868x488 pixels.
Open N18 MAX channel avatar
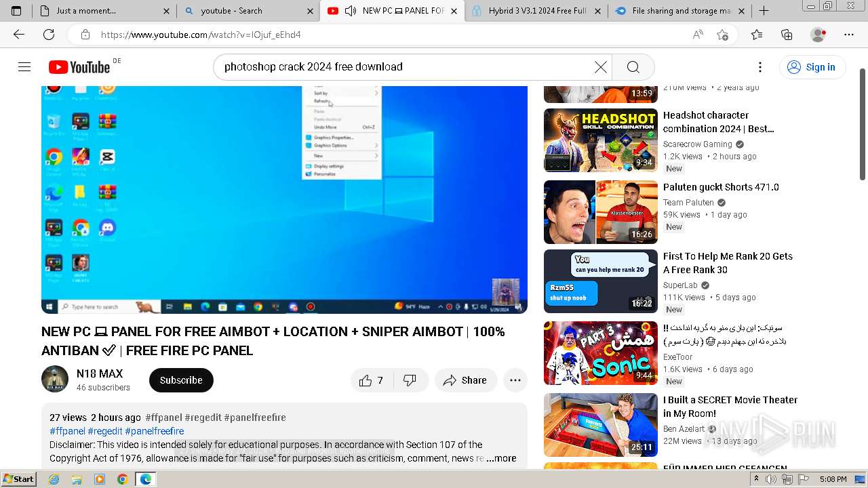click(x=55, y=379)
